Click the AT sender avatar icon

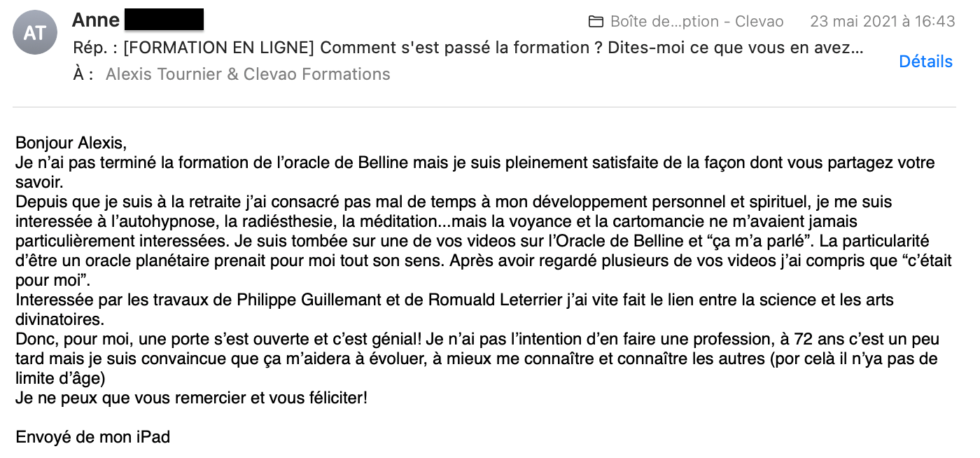(35, 32)
